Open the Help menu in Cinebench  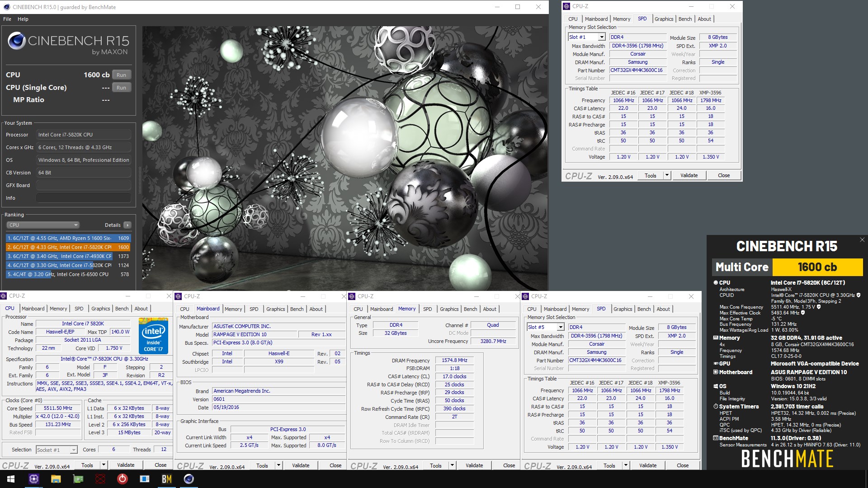point(23,19)
